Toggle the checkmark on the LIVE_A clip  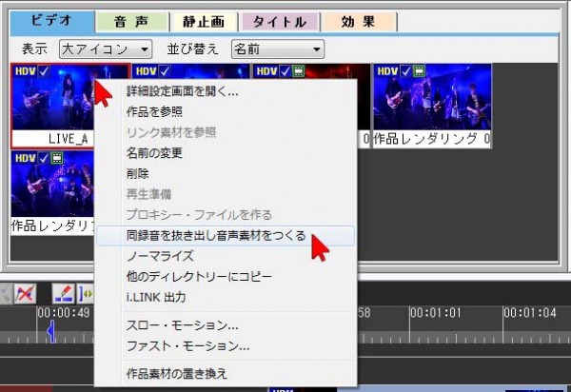[x=43, y=71]
